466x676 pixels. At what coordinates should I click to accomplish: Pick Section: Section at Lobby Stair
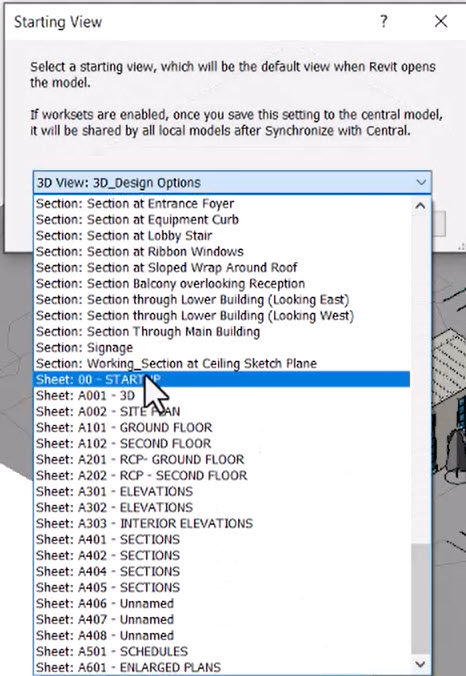coord(222,235)
